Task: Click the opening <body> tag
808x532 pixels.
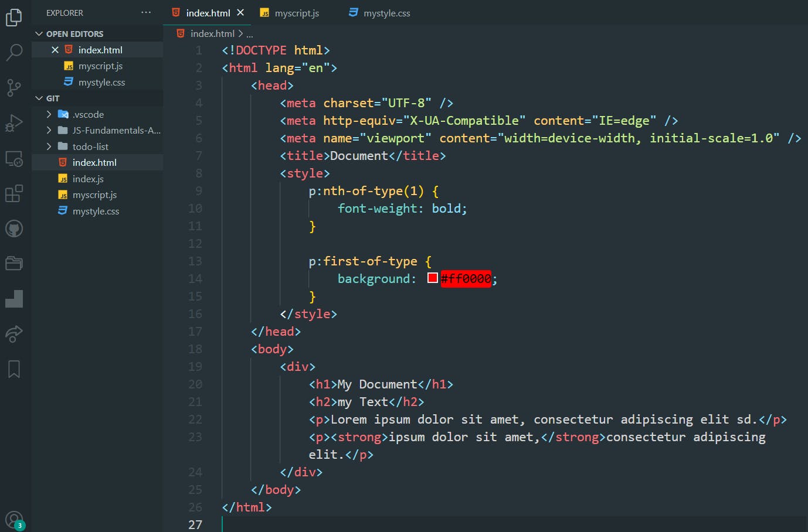Action: (x=272, y=349)
